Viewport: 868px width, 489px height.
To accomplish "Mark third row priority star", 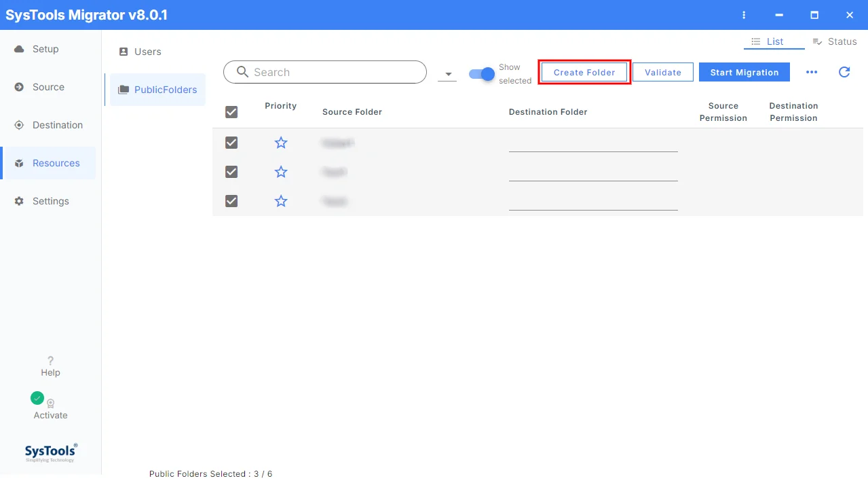I will pyautogui.click(x=281, y=201).
